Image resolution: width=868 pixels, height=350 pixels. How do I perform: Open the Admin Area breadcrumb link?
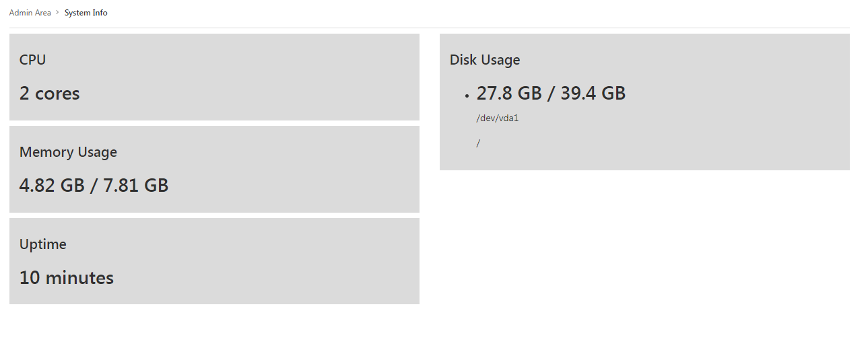(x=30, y=13)
